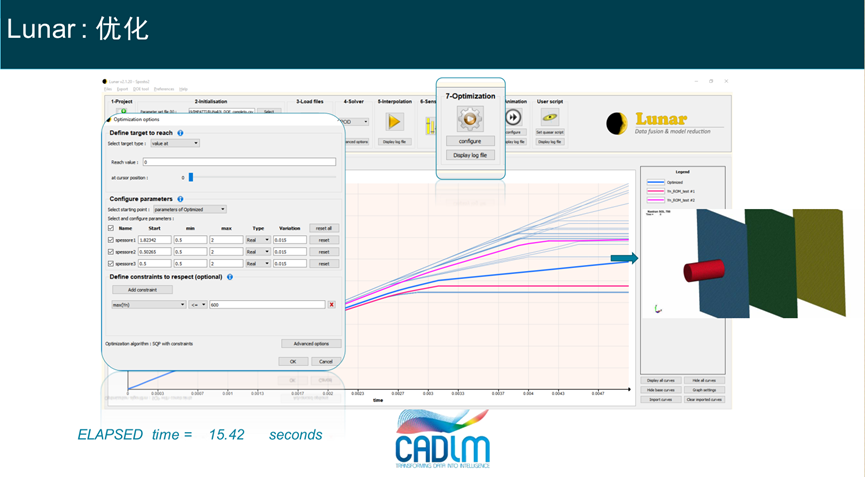Reset the spessore2 parameter row

pyautogui.click(x=324, y=252)
